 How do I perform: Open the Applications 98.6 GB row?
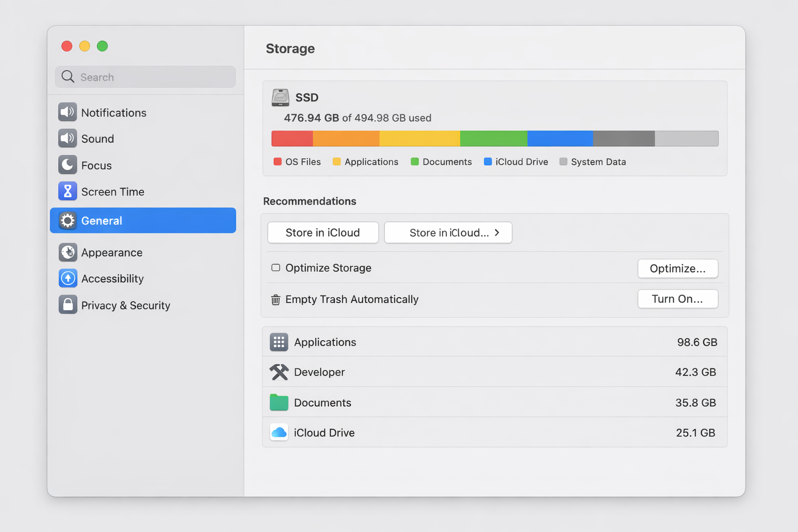[495, 342]
